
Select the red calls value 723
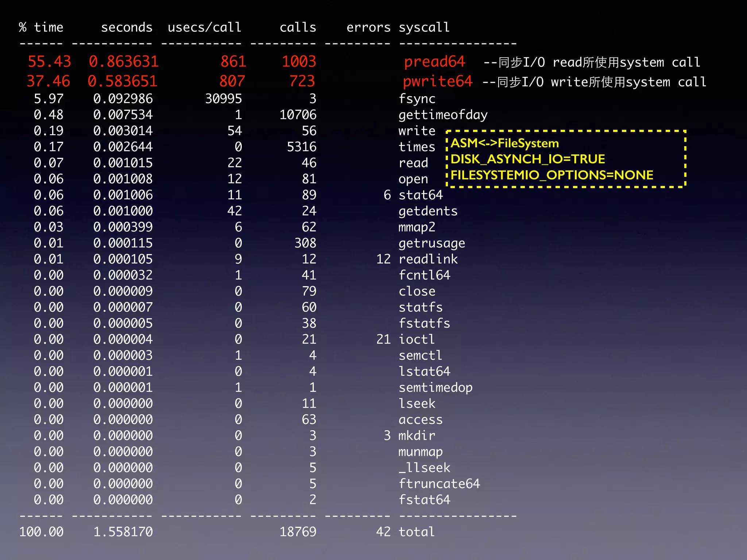[x=302, y=81]
